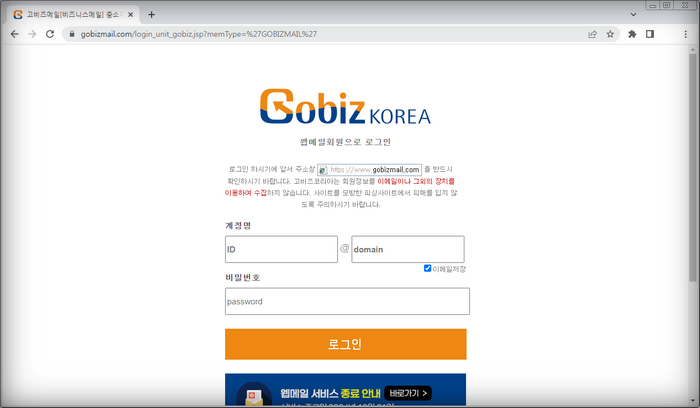Click the scrollbar down arrow
Screen dimensions: 700x408
pos(692,401)
